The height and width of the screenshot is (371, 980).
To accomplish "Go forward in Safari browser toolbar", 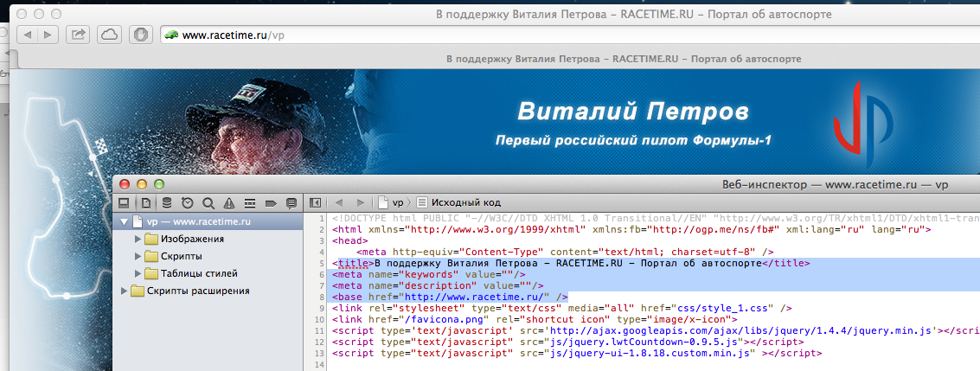I will point(48,35).
